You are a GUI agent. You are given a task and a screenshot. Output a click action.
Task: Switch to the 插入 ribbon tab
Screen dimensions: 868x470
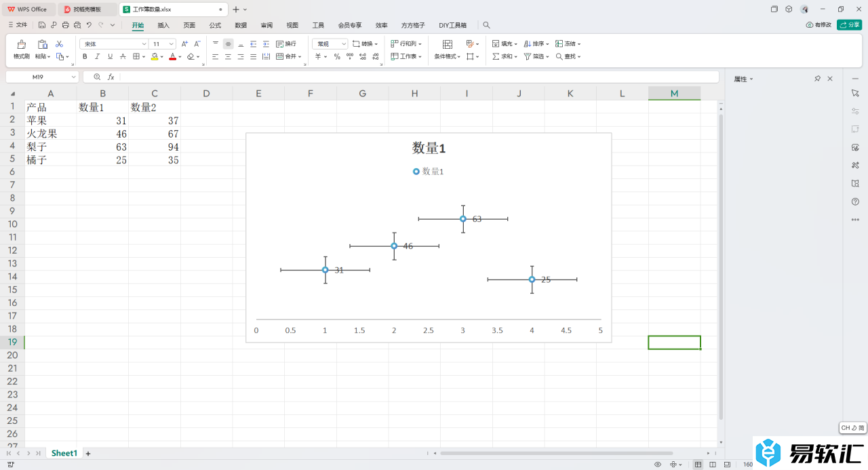[163, 25]
